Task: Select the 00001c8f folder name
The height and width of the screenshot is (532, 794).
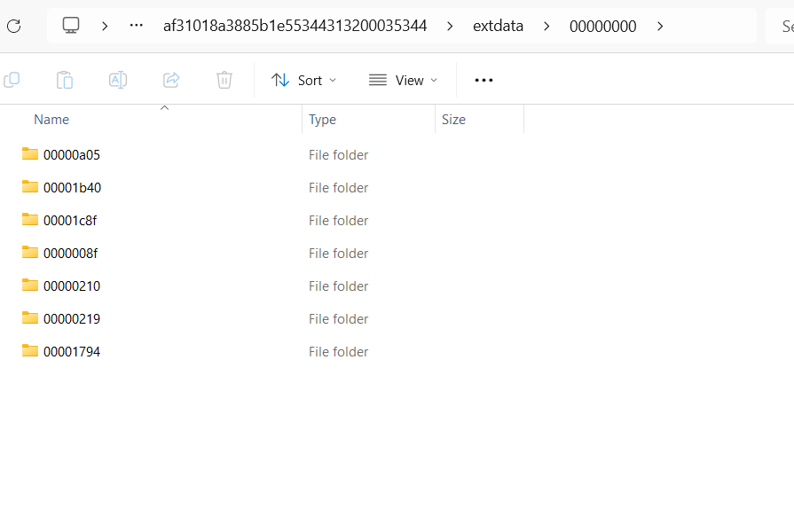Action: [70, 221]
